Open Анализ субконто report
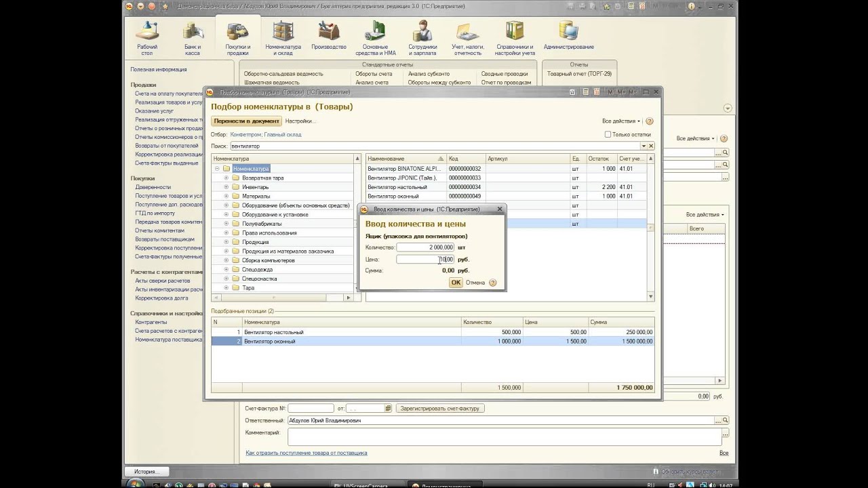 tap(429, 74)
